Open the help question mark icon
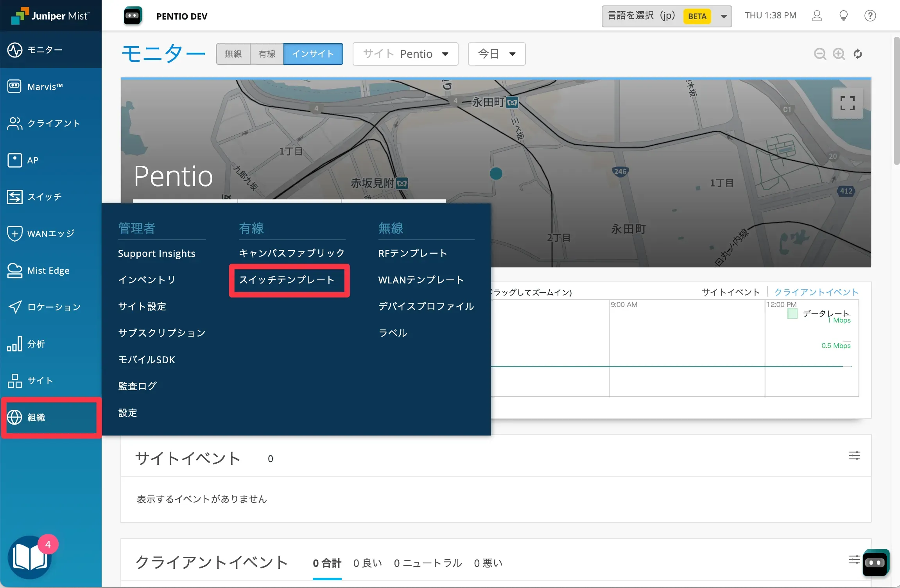This screenshot has height=588, width=900. [x=870, y=16]
